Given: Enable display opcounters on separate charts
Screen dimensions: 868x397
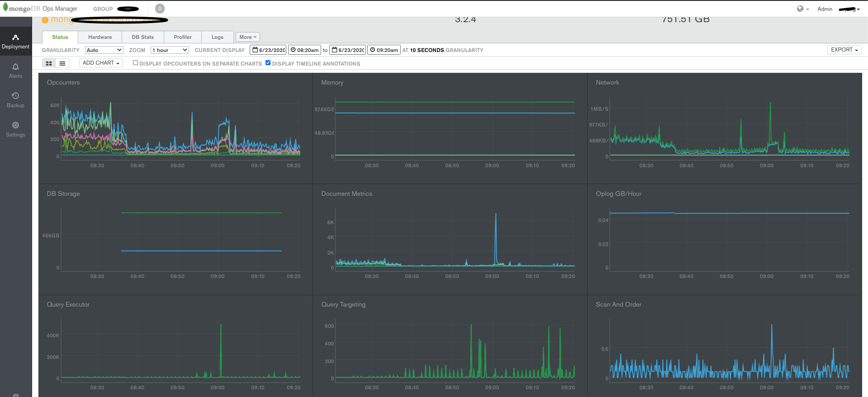Looking at the screenshot, I should point(135,63).
